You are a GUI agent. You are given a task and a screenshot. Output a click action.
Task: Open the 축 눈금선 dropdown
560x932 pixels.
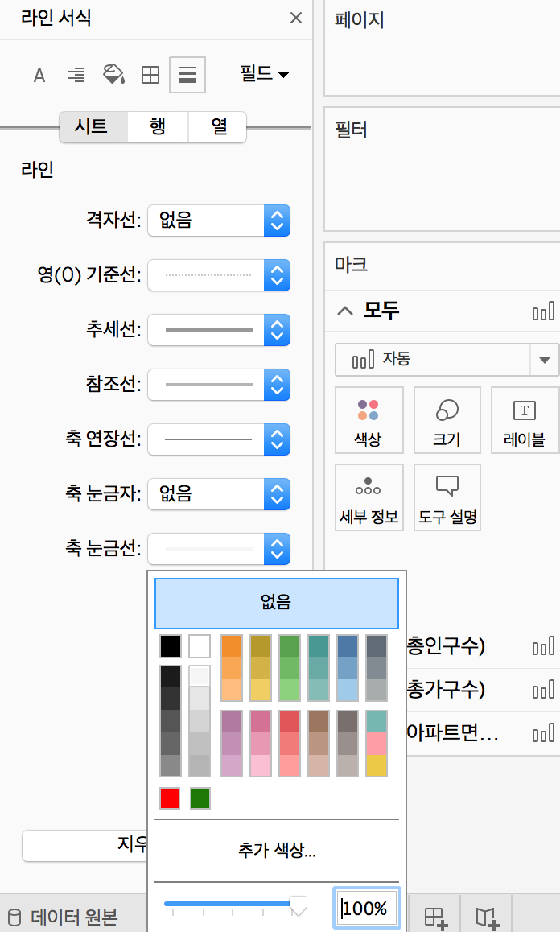click(x=219, y=549)
